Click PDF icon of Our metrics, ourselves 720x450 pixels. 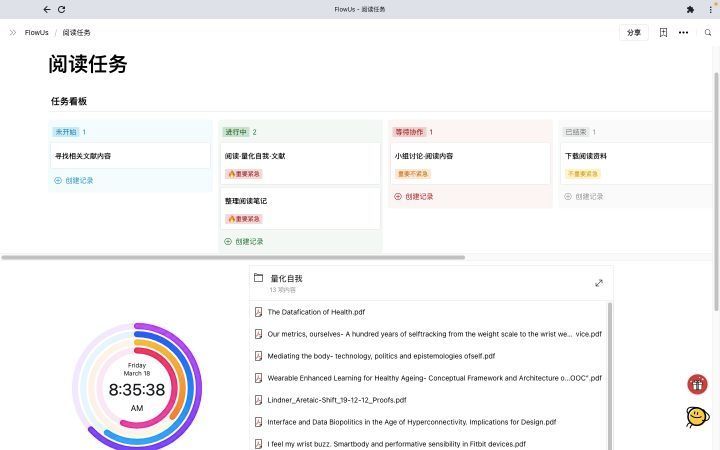coord(259,334)
